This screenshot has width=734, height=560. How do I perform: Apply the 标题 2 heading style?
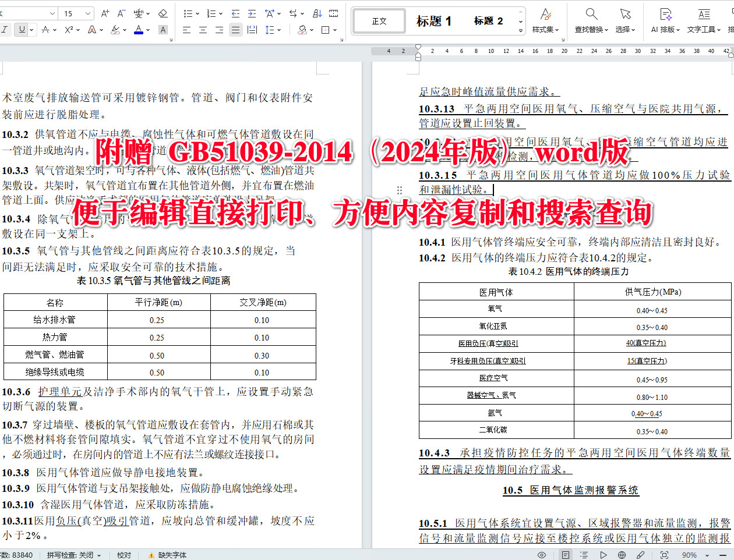click(488, 21)
